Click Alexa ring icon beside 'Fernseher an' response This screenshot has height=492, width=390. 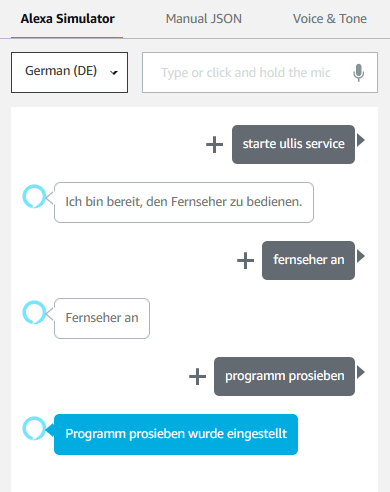point(34,312)
